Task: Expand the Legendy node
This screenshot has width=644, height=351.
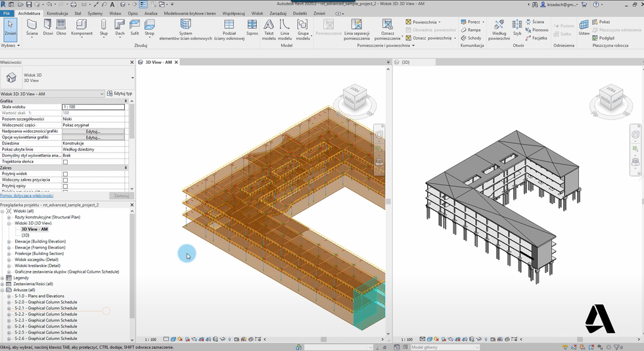Action: (x=3, y=278)
